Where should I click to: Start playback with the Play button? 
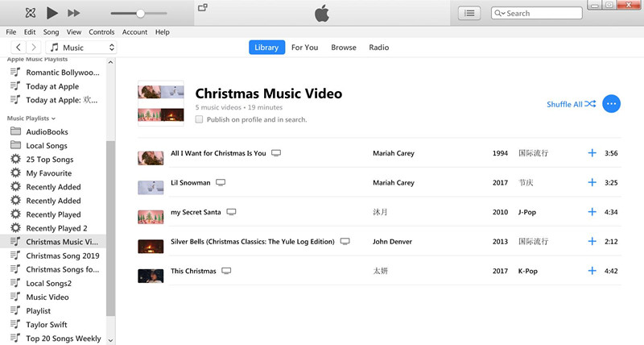[52, 13]
